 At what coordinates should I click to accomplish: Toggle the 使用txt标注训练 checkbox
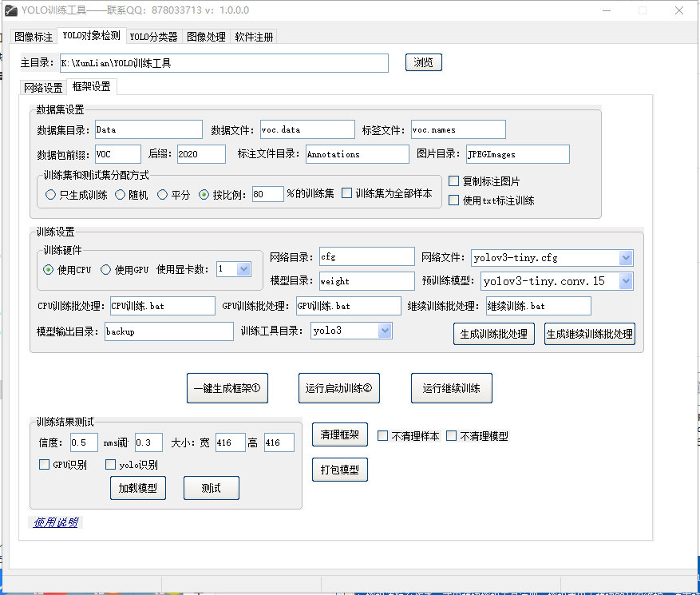coord(454,200)
